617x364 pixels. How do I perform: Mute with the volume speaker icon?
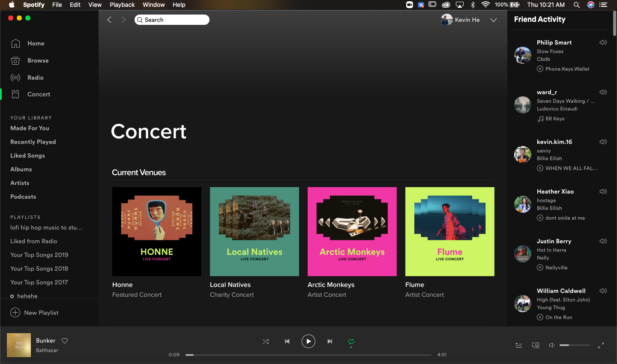point(552,345)
